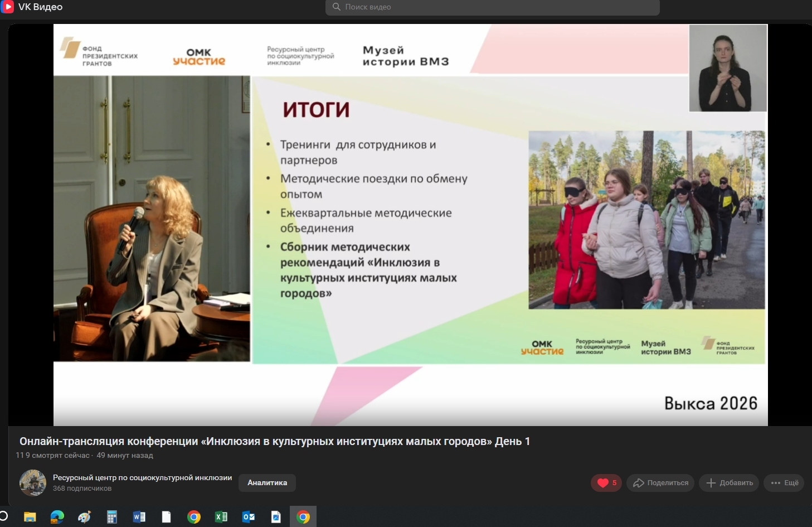This screenshot has height=527, width=812.
Task: Open File Explorer from the taskbar
Action: 30,517
